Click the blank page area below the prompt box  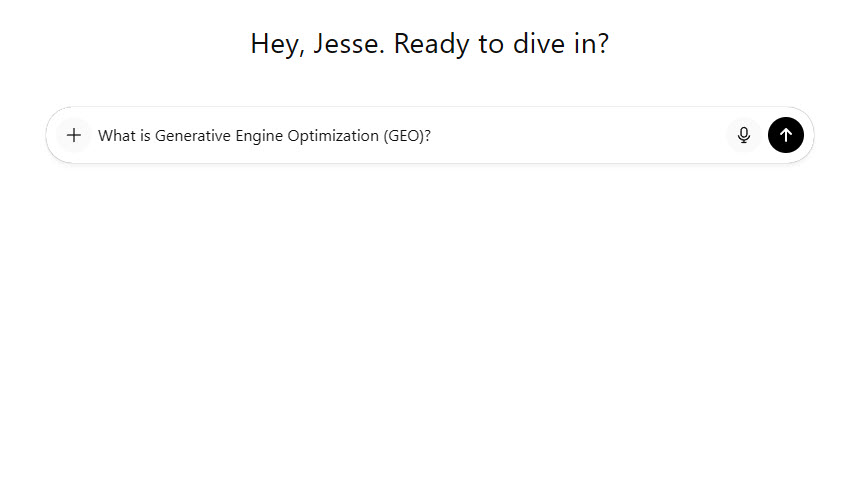(x=429, y=320)
